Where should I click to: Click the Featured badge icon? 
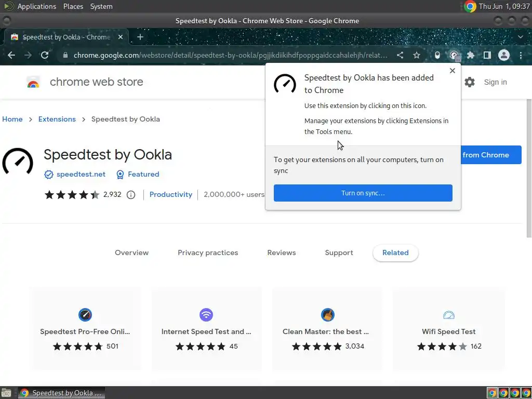click(120, 175)
